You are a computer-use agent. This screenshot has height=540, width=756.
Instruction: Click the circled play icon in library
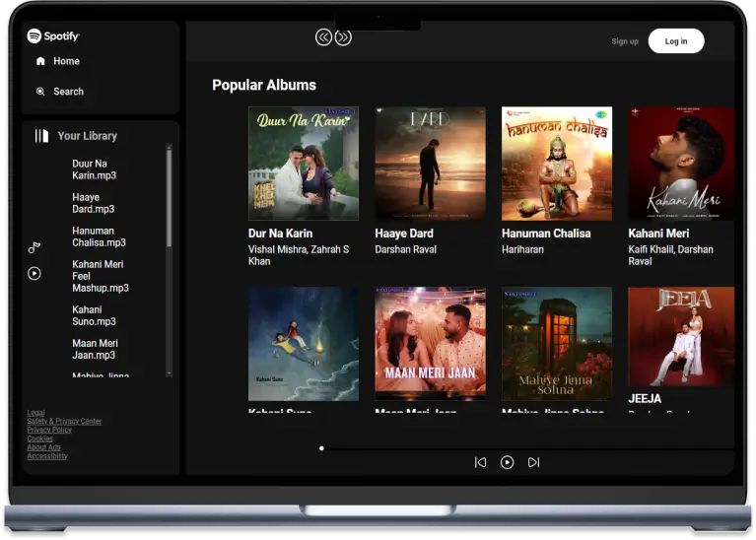pos(34,273)
